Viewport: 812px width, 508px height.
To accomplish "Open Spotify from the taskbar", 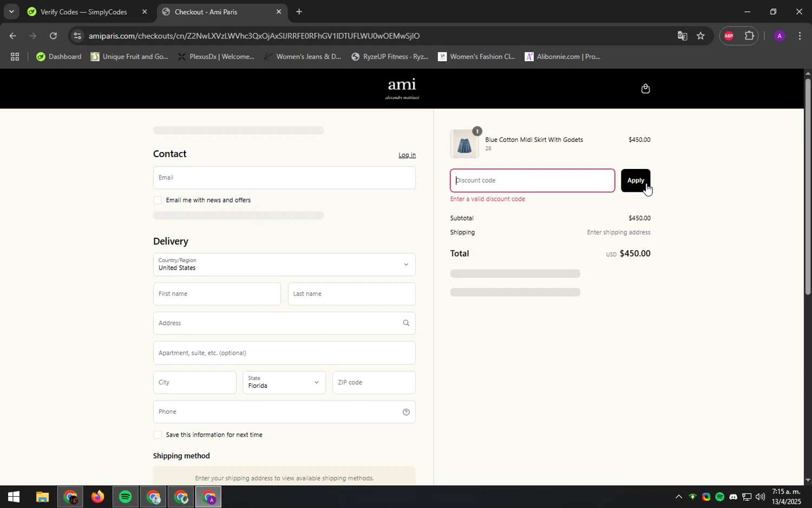I will click(x=125, y=497).
